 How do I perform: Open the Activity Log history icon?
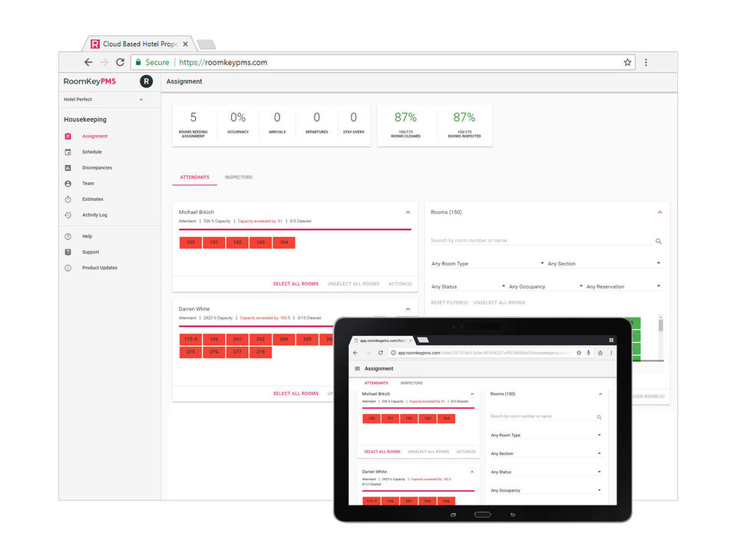68,215
